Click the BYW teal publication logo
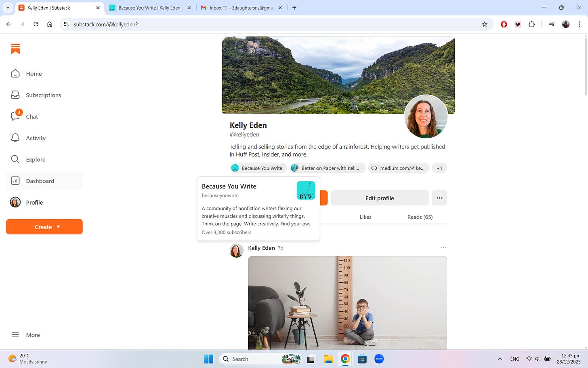This screenshot has width=588, height=368. coord(306,190)
